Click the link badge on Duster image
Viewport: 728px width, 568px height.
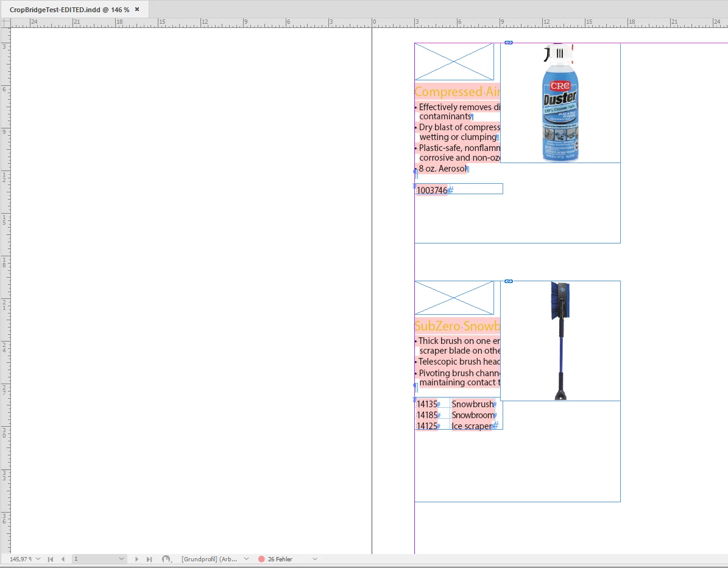coord(509,42)
